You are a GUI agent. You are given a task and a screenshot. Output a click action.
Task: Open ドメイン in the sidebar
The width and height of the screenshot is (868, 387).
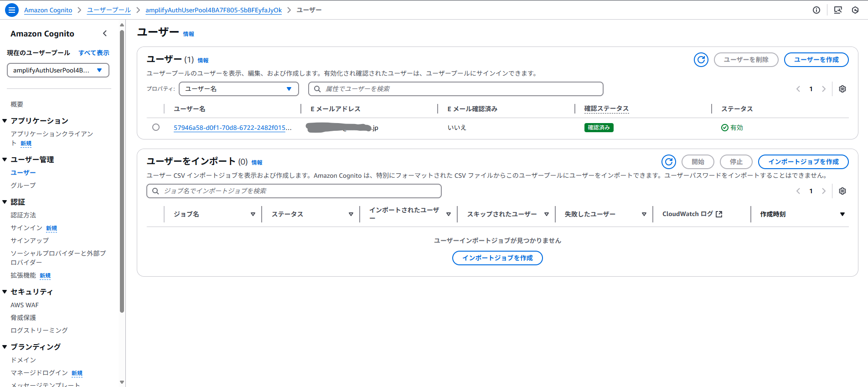(23, 360)
